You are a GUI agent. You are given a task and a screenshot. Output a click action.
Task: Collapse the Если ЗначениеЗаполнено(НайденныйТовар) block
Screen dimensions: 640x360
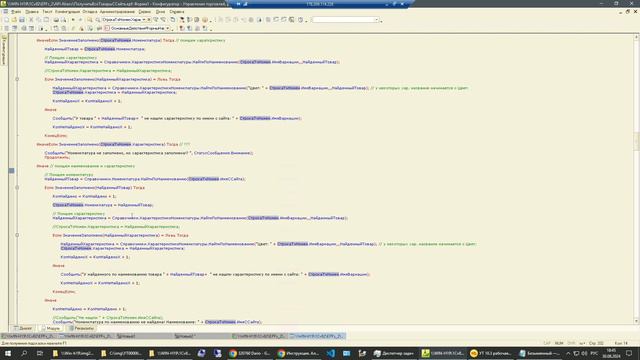pos(17,188)
